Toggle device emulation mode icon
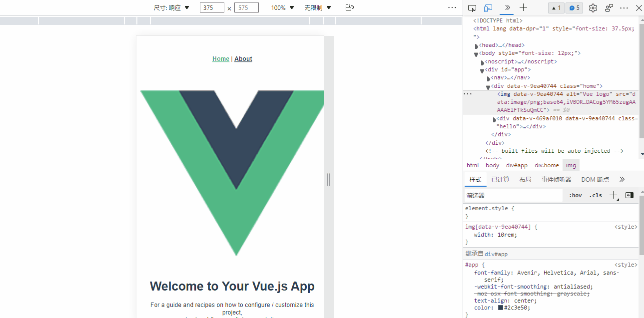The image size is (644, 318). [x=488, y=8]
